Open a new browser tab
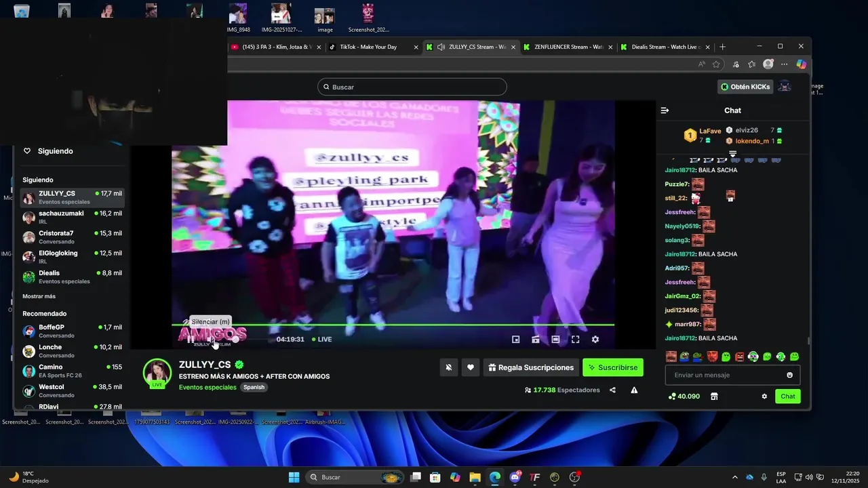Viewport: 868px width, 488px height. coord(722,47)
